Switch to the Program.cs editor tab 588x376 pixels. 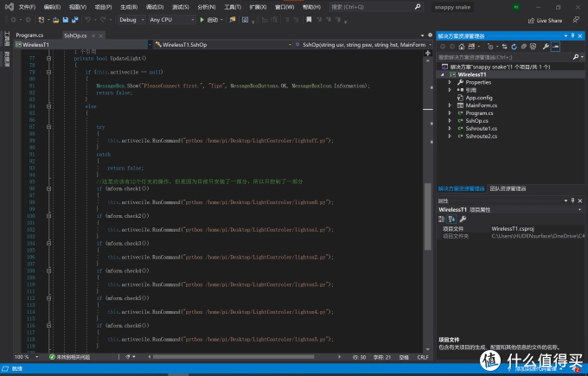click(29, 35)
